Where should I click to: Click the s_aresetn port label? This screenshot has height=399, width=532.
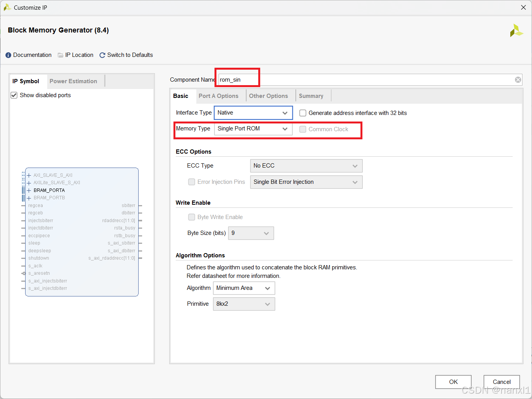[39, 273]
